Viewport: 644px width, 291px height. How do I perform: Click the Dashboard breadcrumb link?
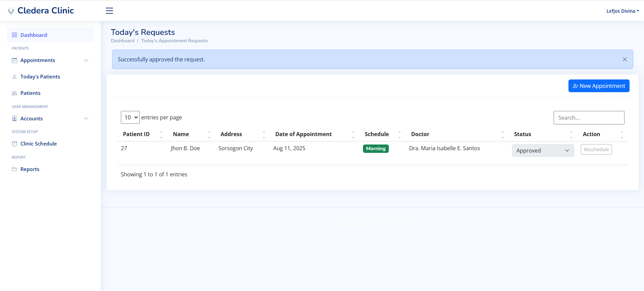123,41
